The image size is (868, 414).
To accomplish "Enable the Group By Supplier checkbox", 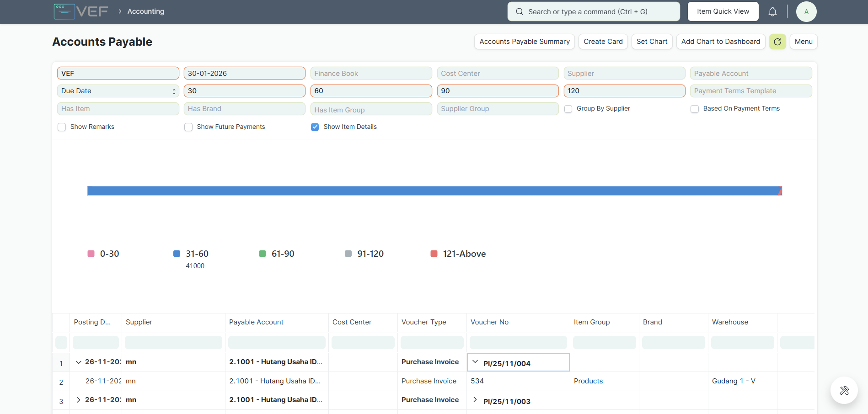I will coord(568,109).
